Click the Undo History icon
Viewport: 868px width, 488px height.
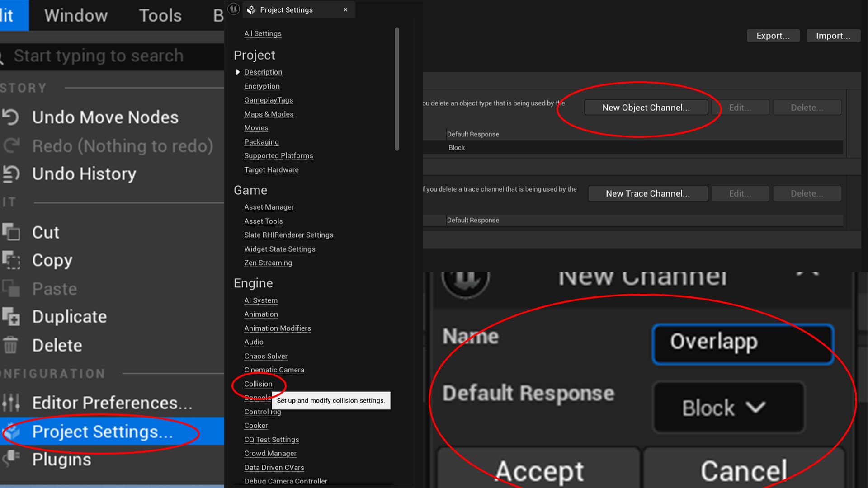click(11, 174)
